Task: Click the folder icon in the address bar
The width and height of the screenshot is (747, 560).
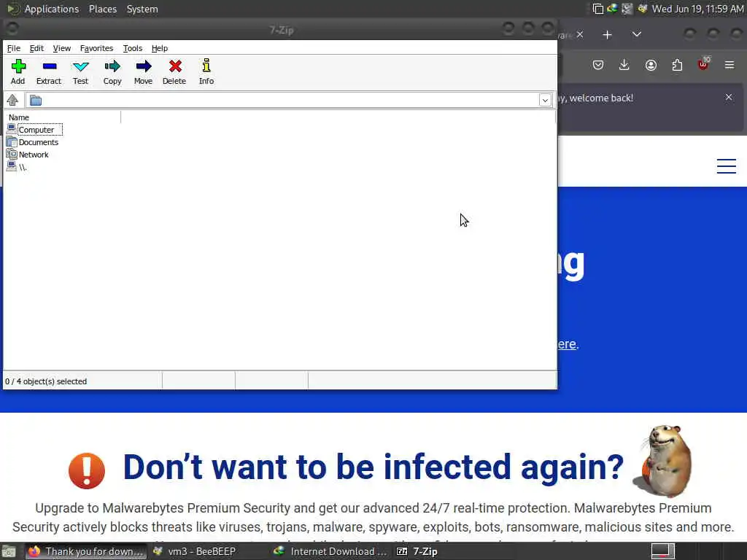Action: click(x=36, y=101)
